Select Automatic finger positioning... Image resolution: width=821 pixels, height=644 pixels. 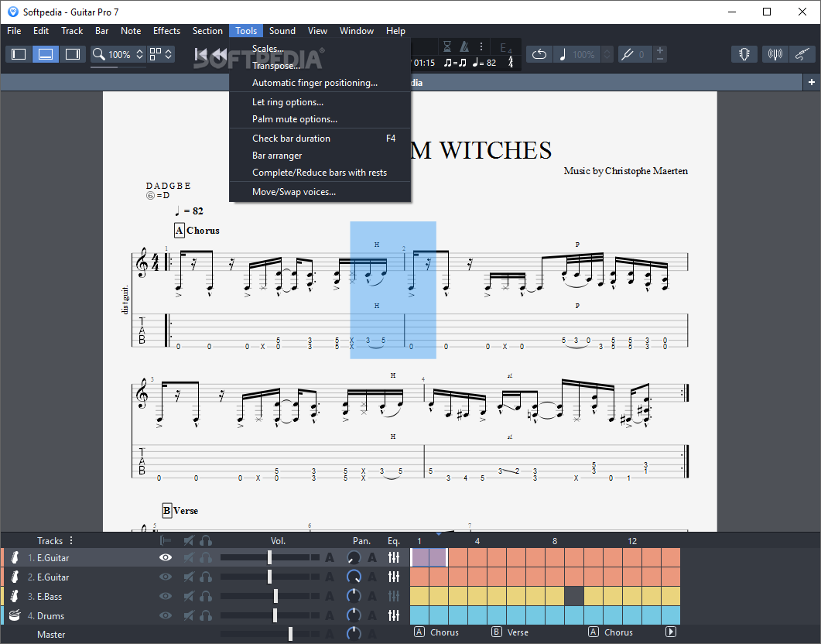click(x=320, y=83)
